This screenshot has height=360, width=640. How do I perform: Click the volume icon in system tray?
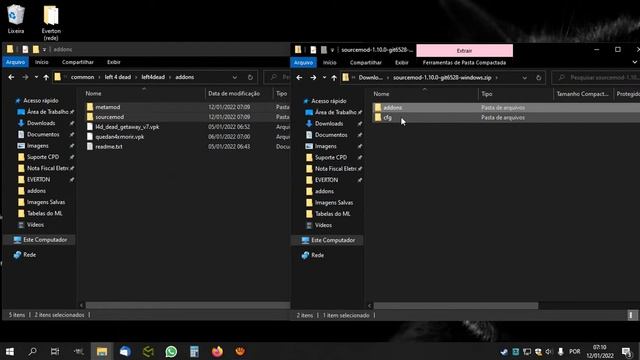pyautogui.click(x=548, y=351)
